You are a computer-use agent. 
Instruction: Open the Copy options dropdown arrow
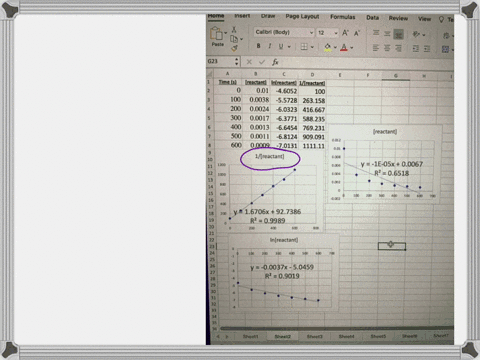coord(241,39)
